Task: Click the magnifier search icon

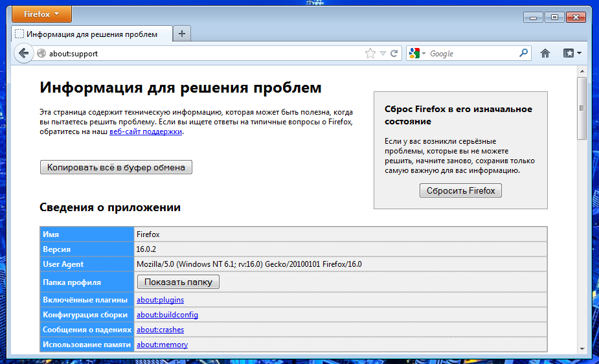Action: coord(523,53)
